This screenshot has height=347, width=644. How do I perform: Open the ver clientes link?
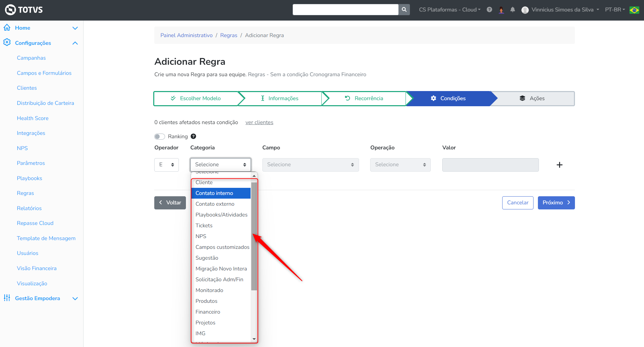259,122
